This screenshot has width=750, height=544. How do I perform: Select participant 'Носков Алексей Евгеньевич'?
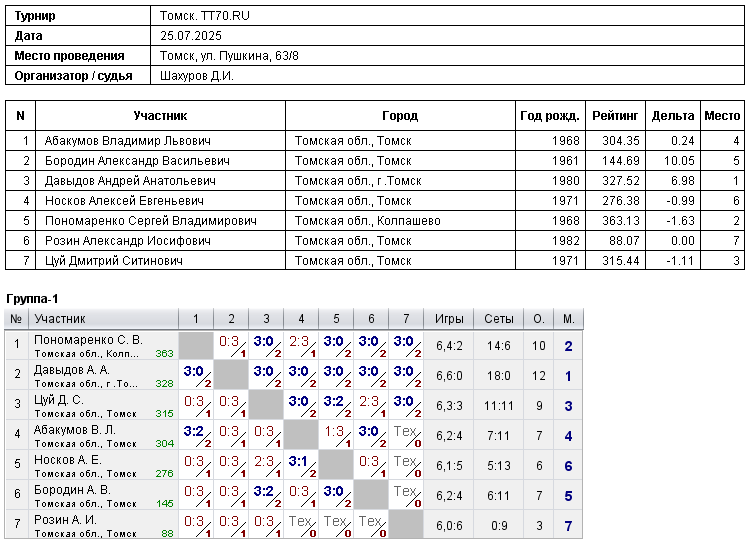(124, 201)
